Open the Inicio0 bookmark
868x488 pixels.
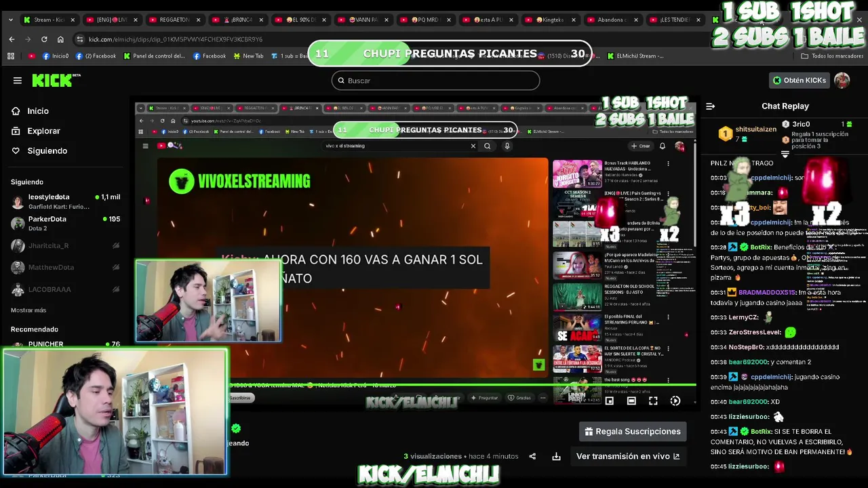(x=56, y=56)
